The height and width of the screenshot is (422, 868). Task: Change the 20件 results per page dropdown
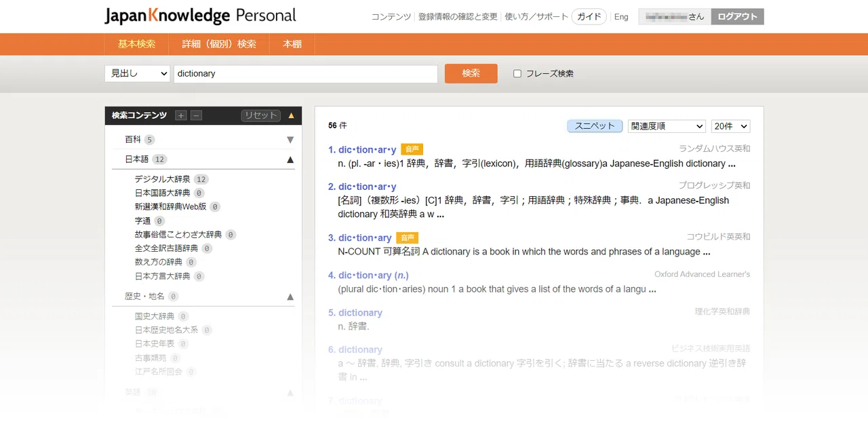[731, 126]
